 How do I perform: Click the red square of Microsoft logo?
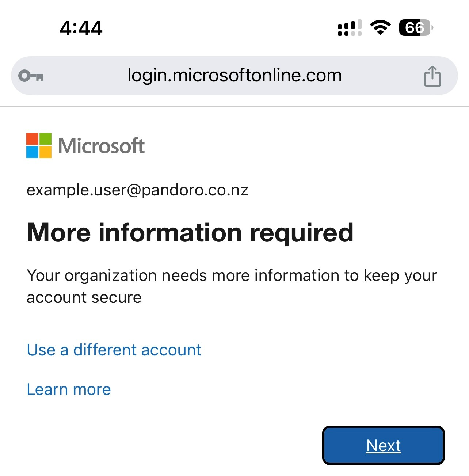pyautogui.click(x=33, y=139)
